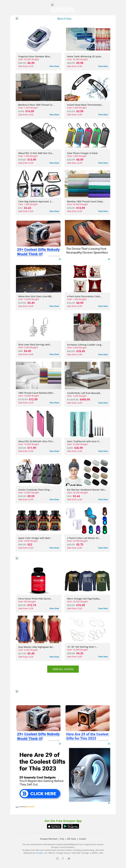Open the Instagram icon in footer

point(57,858)
